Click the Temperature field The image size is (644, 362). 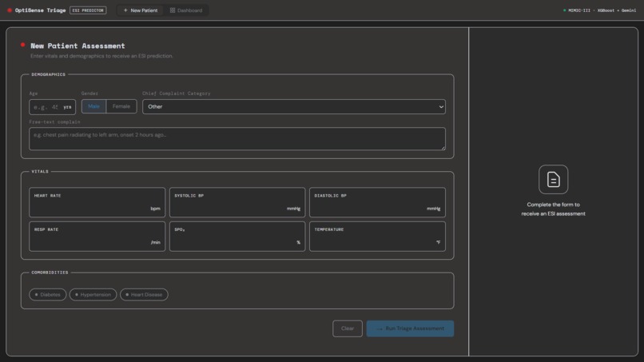tap(377, 237)
